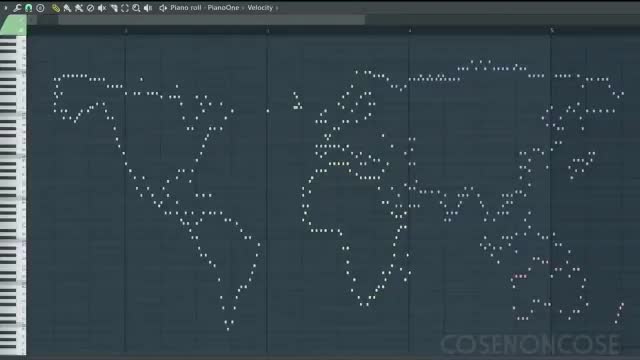
Task: Toggle the magnet snap option
Action: 29,8
